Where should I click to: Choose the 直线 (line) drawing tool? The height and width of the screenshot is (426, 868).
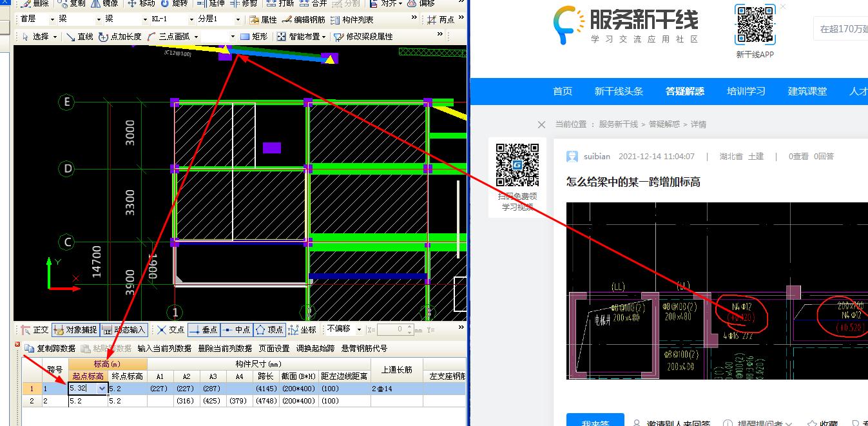[x=80, y=37]
